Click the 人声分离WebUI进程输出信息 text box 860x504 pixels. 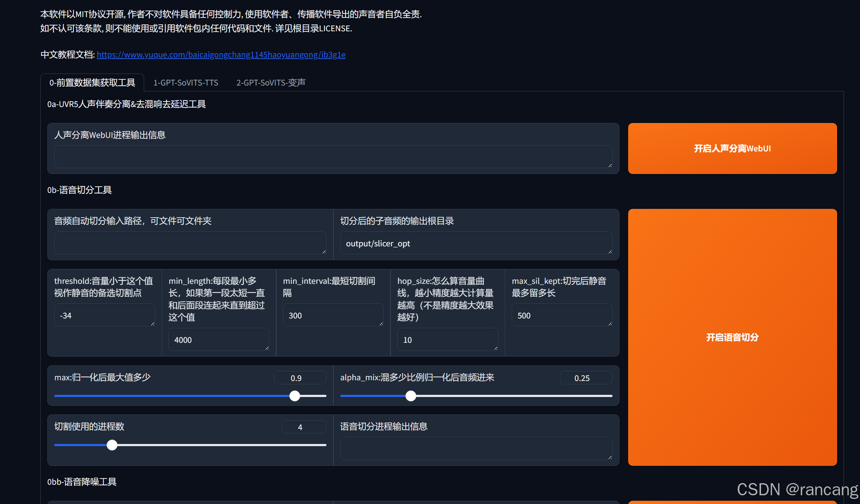click(333, 157)
